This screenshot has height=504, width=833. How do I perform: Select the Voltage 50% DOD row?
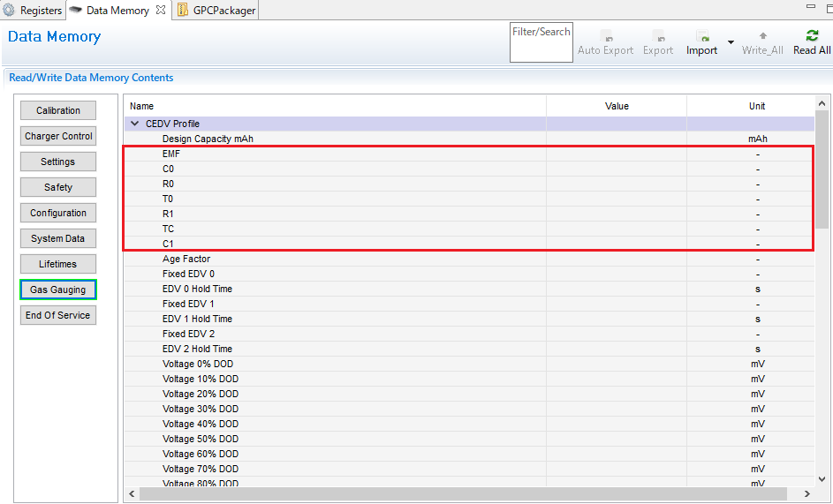click(x=469, y=439)
